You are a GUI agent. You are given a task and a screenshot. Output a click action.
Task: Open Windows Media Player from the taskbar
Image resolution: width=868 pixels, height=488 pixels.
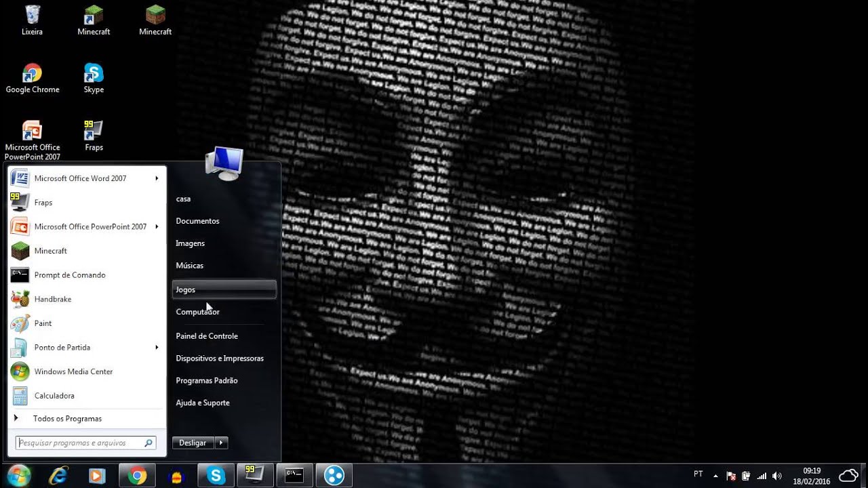(x=97, y=476)
